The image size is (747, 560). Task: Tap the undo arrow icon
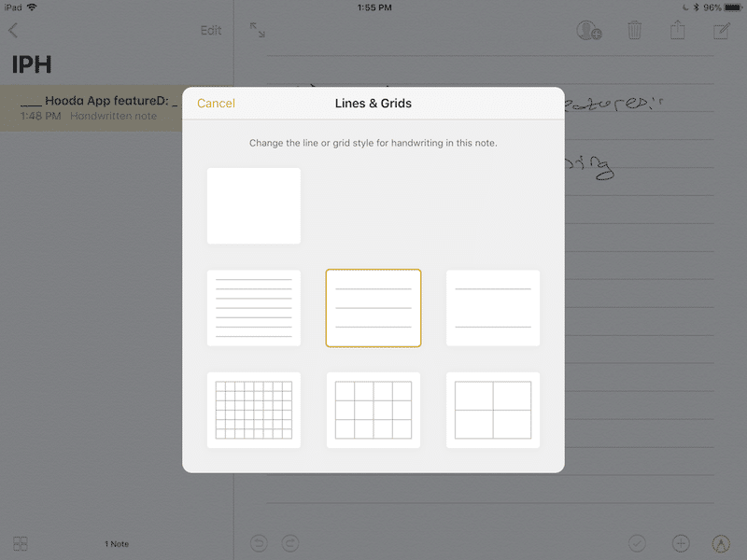point(259,542)
